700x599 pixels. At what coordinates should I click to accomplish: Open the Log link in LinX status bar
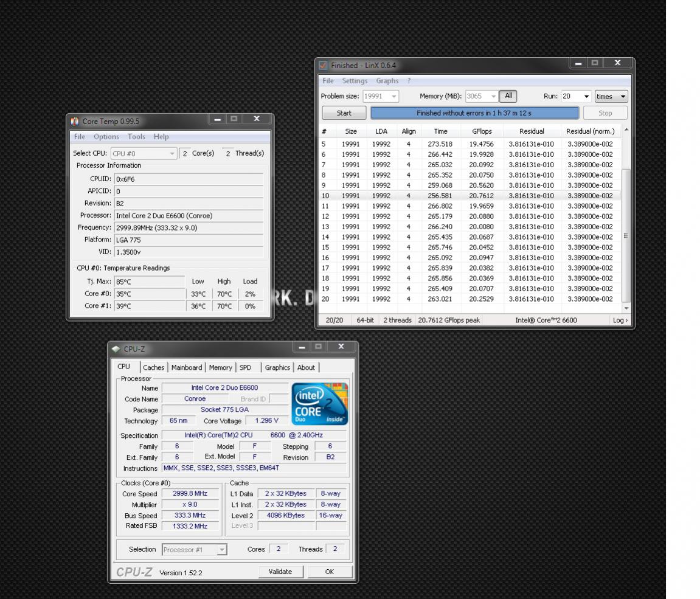pyautogui.click(x=620, y=320)
